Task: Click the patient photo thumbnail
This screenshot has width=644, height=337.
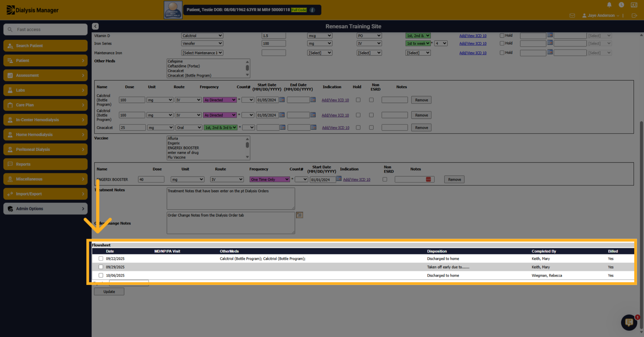Action: pos(173,10)
